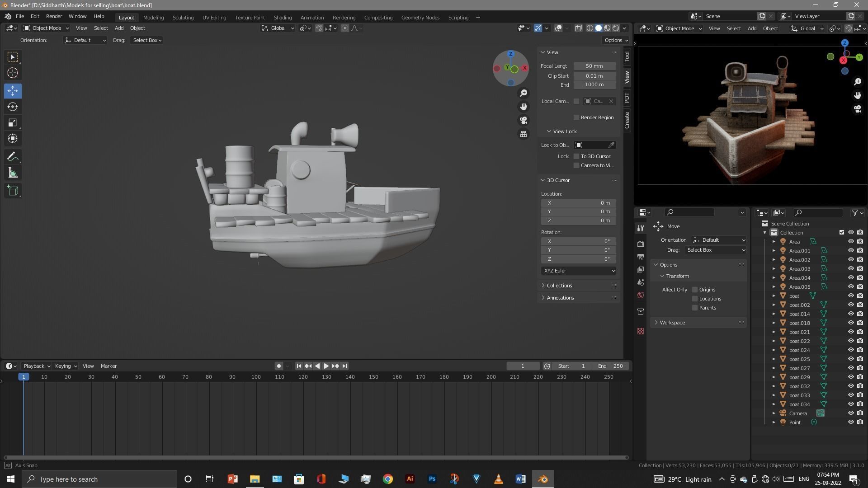The height and width of the screenshot is (488, 868).
Task: Adjust the 3D Cursor Location X field
Action: click(579, 203)
